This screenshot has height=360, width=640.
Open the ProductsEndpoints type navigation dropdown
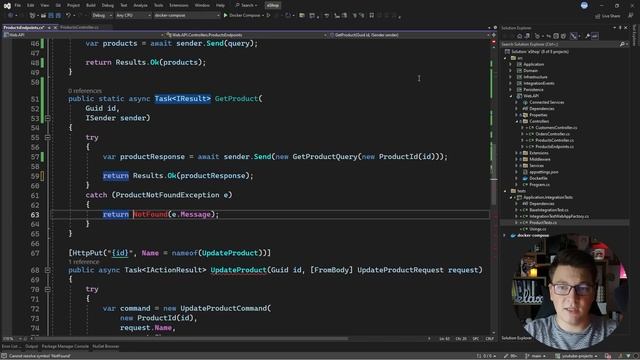(x=247, y=35)
